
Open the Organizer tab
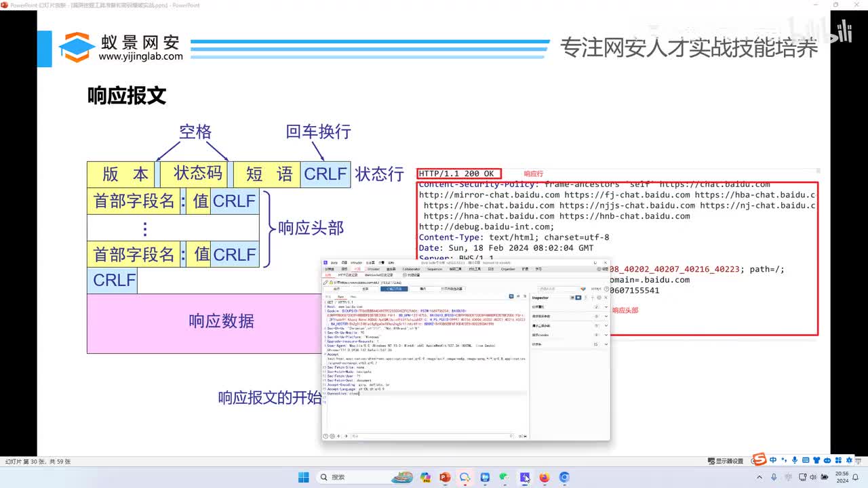(x=508, y=269)
